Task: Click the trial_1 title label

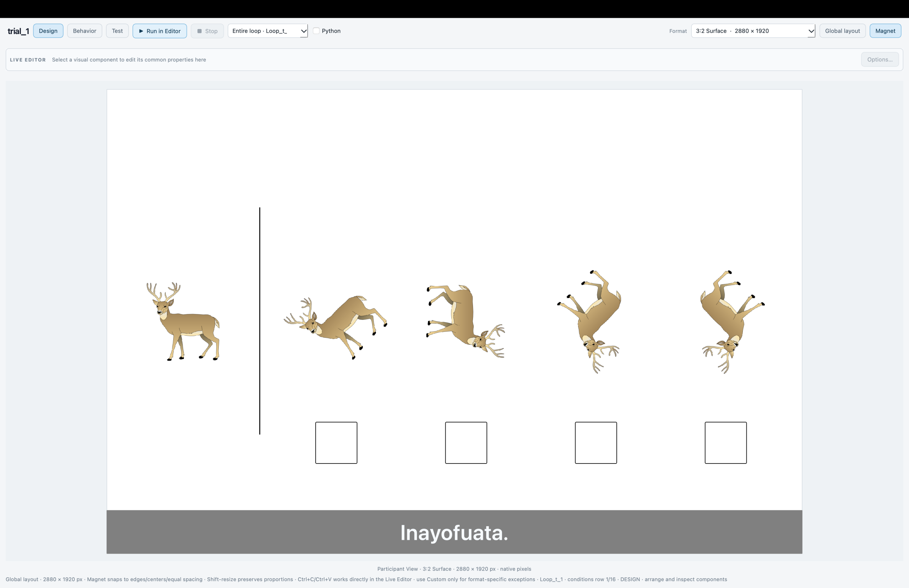Action: click(x=18, y=31)
